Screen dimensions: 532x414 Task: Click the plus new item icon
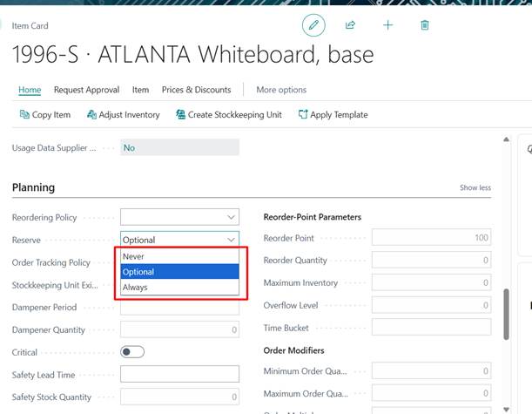click(x=387, y=25)
